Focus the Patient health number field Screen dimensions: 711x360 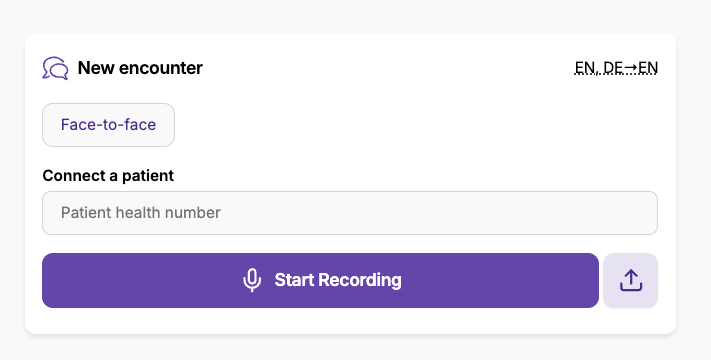350,213
